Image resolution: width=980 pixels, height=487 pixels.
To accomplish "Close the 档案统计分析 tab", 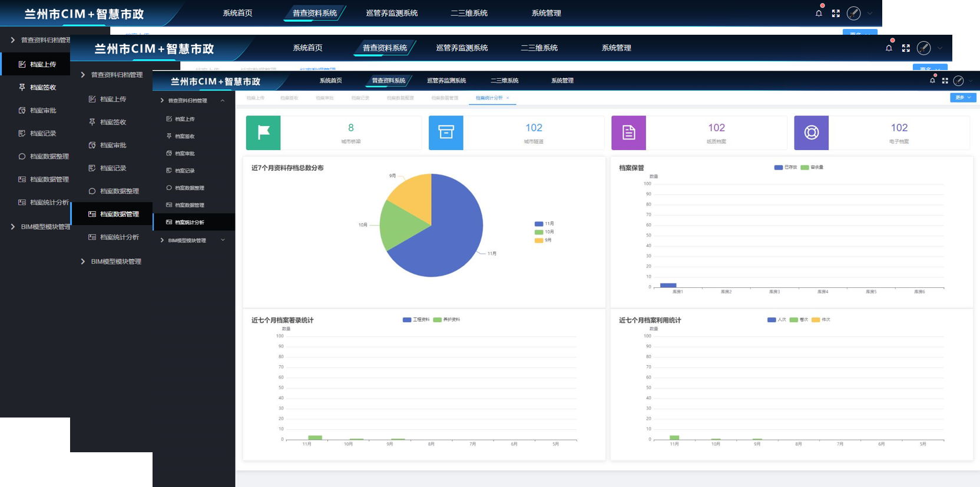I will click(x=508, y=98).
